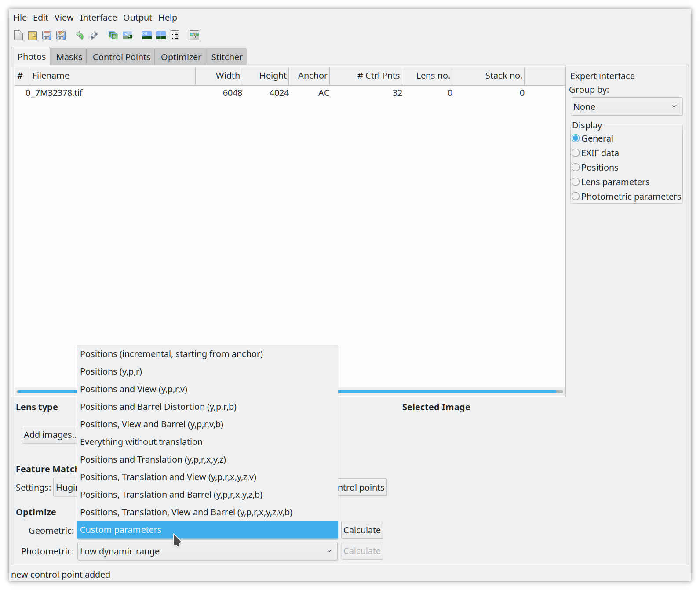Screen dimensions: 700x590
Task: Open the Group by None dropdown
Action: (627, 107)
